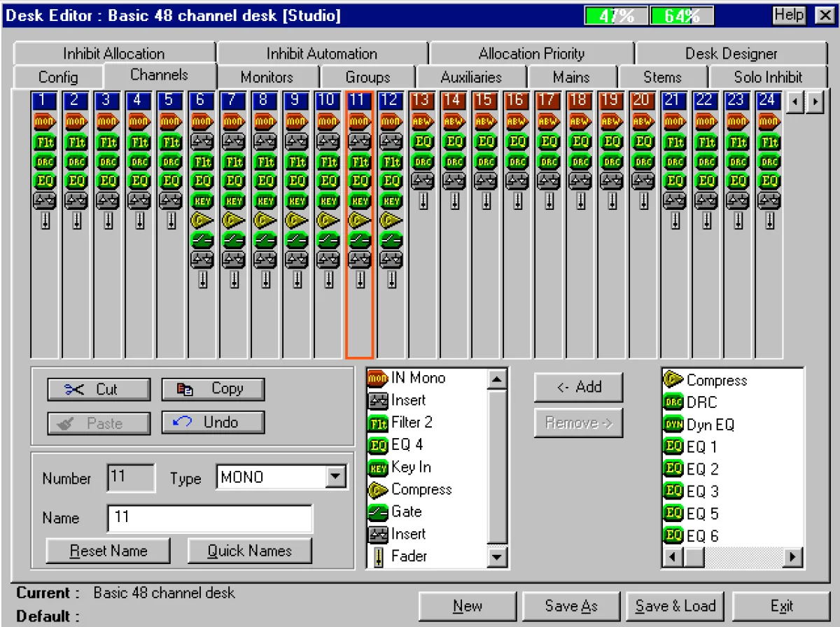Click the 64% usage meter
Viewport: 840px width, 627px height.
[682, 15]
